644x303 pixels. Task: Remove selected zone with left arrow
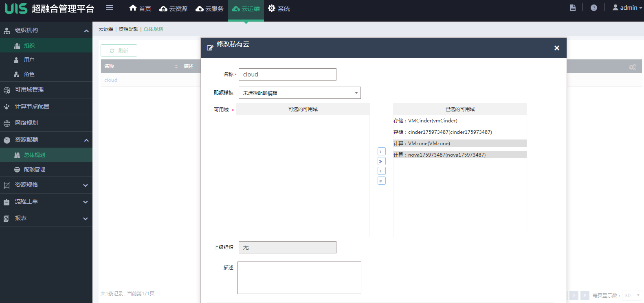click(381, 171)
